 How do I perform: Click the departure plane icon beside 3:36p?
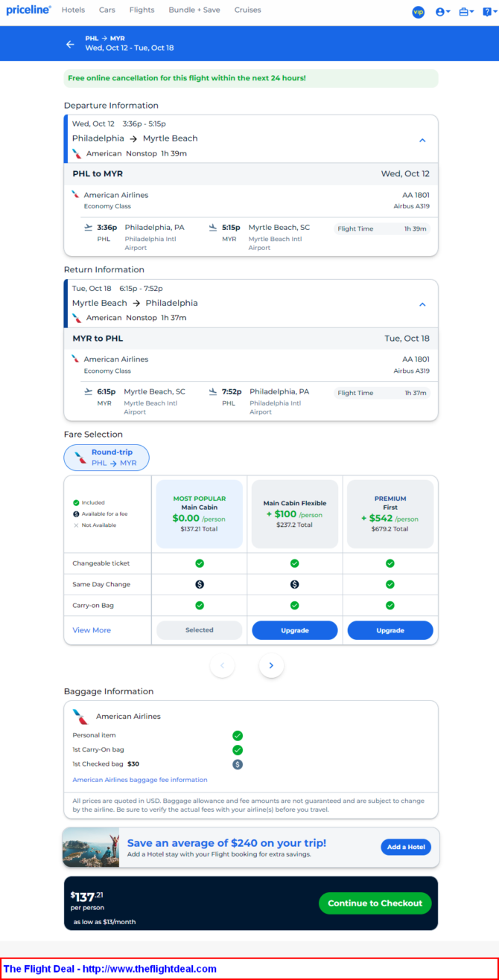tap(89, 228)
